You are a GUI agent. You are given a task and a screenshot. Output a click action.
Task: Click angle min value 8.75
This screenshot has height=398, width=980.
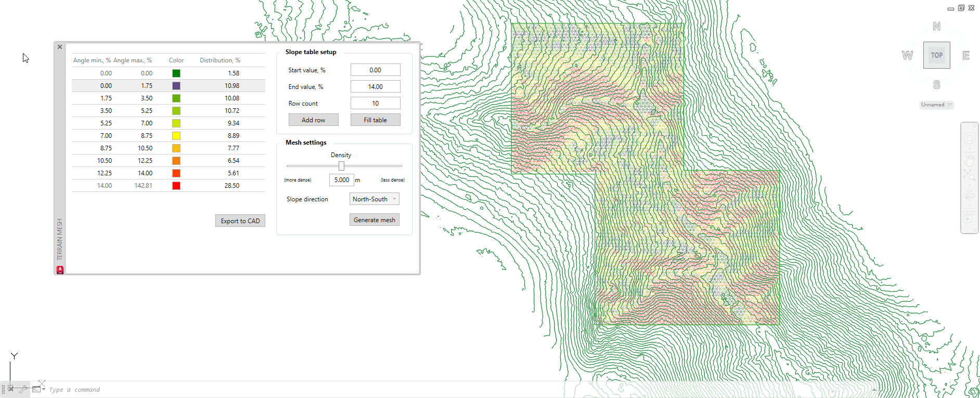[106, 148]
